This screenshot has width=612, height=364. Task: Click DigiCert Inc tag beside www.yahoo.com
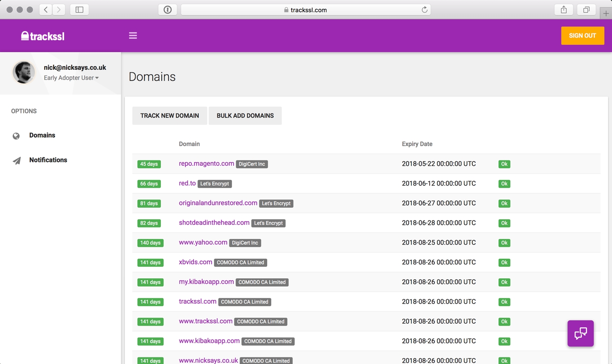(245, 243)
